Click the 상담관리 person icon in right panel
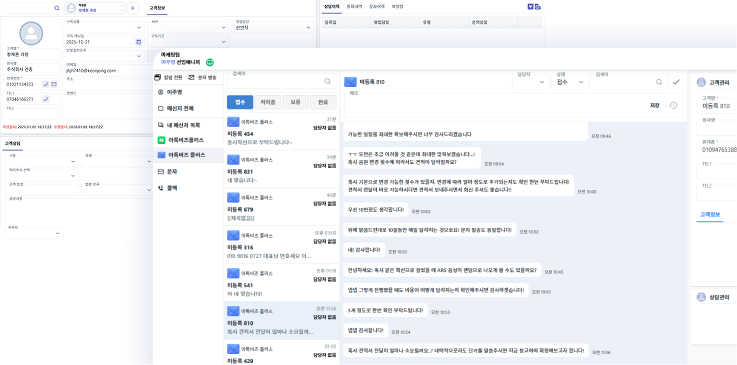 click(x=701, y=297)
